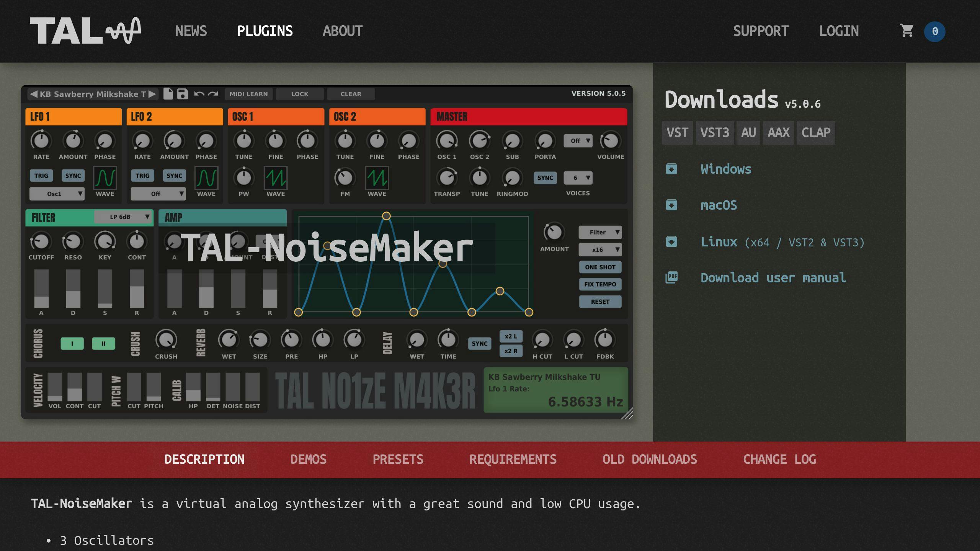Image resolution: width=980 pixels, height=551 pixels.
Task: Click the RESET envelope button
Action: (x=600, y=302)
